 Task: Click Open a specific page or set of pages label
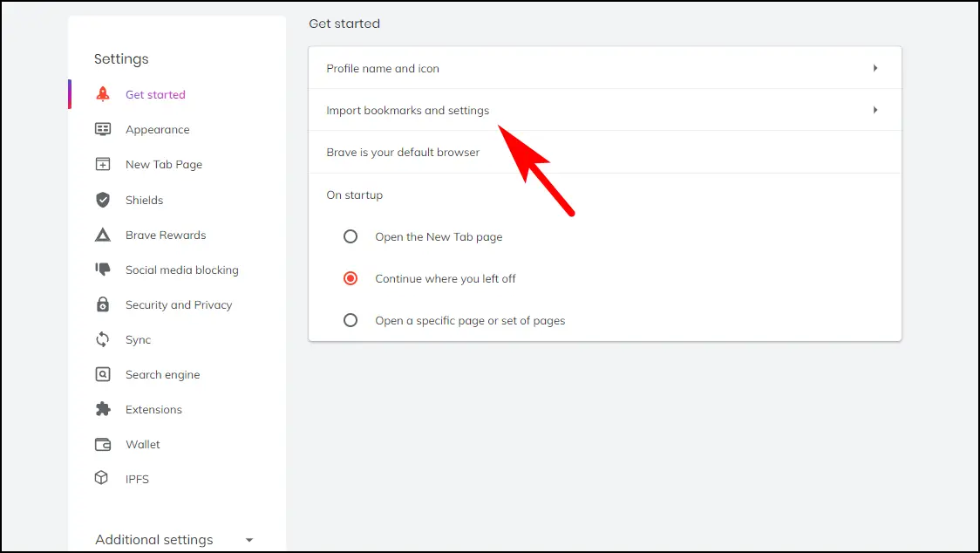tap(470, 321)
